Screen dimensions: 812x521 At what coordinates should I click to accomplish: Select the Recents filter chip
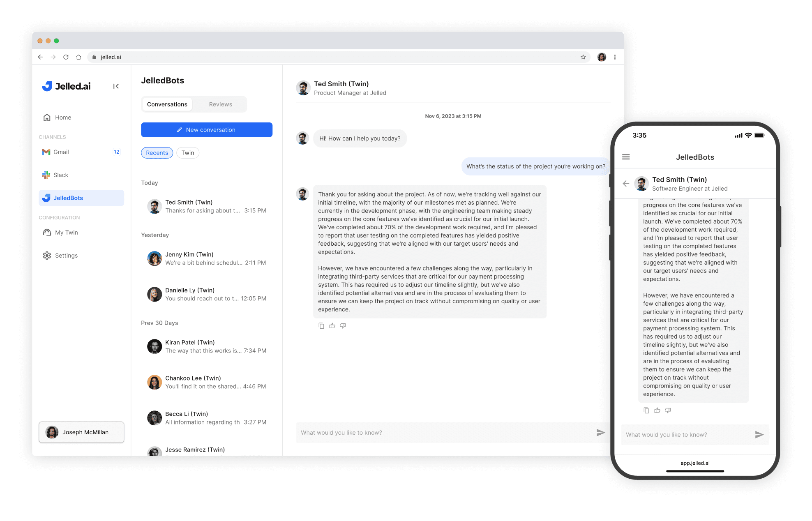click(x=157, y=153)
